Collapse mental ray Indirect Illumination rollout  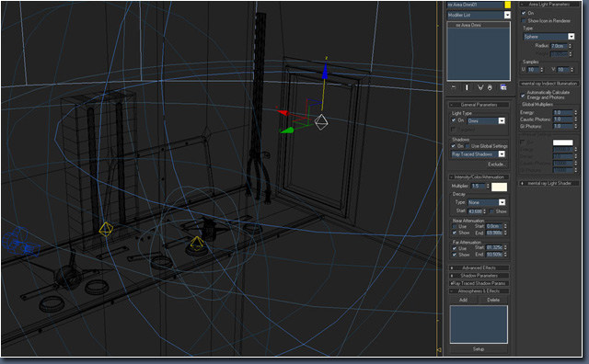coord(549,84)
